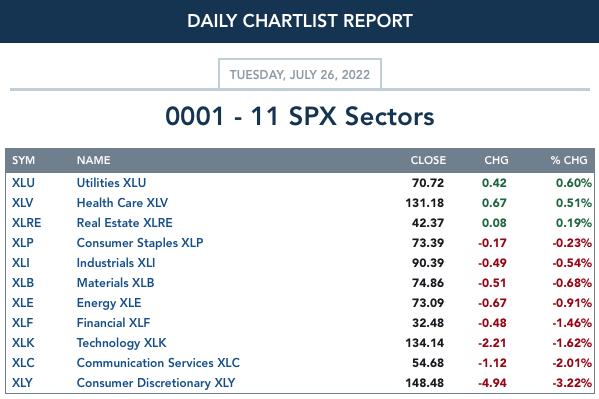This screenshot has height=399, width=599.
Task: Open Communication Services XLC link
Action: [158, 363]
